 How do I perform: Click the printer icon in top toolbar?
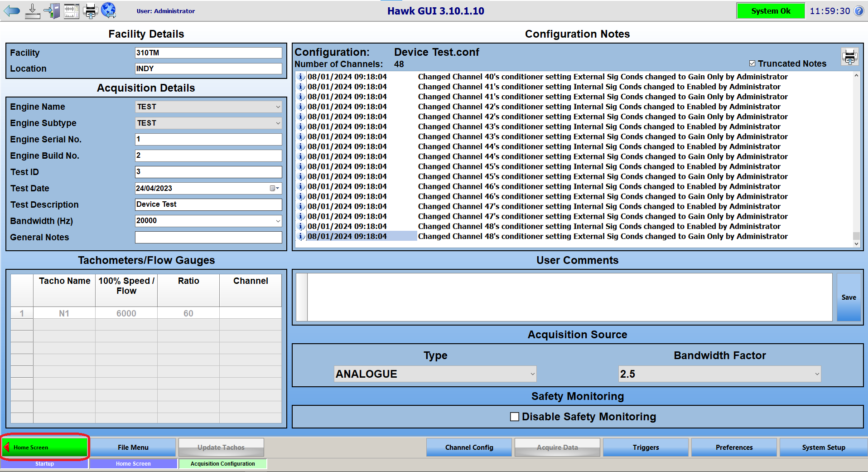[91, 11]
